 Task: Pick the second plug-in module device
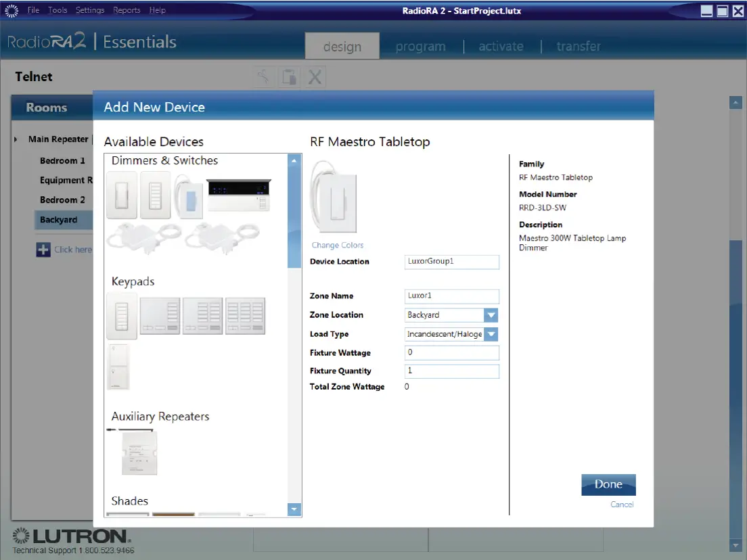click(x=222, y=238)
